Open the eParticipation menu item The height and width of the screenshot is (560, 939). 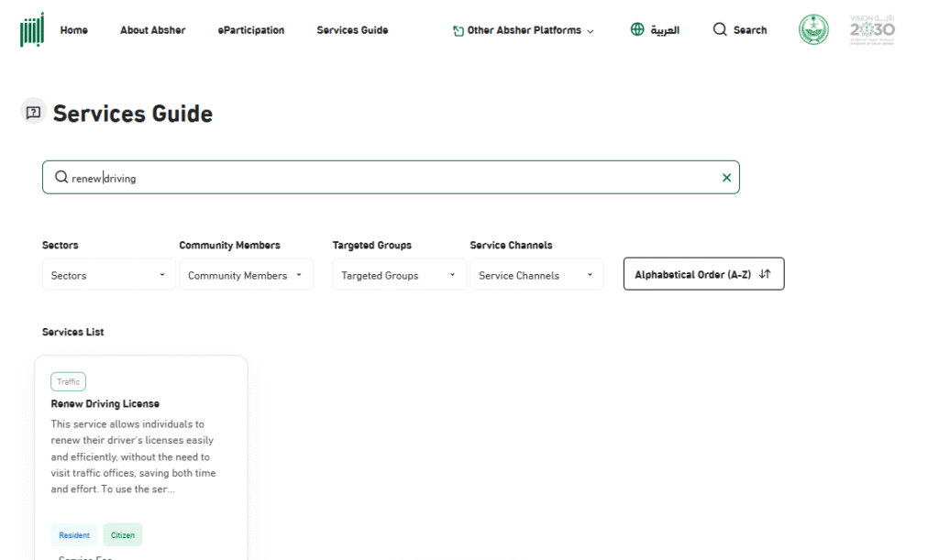tap(251, 30)
